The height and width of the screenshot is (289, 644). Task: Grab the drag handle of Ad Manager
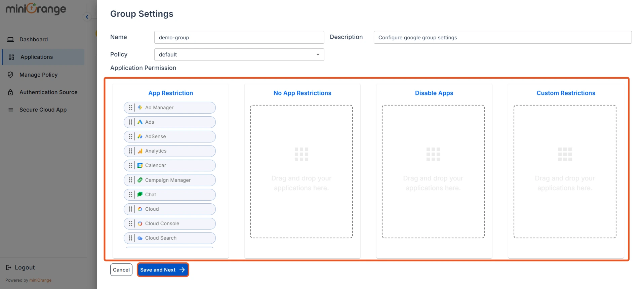point(130,108)
